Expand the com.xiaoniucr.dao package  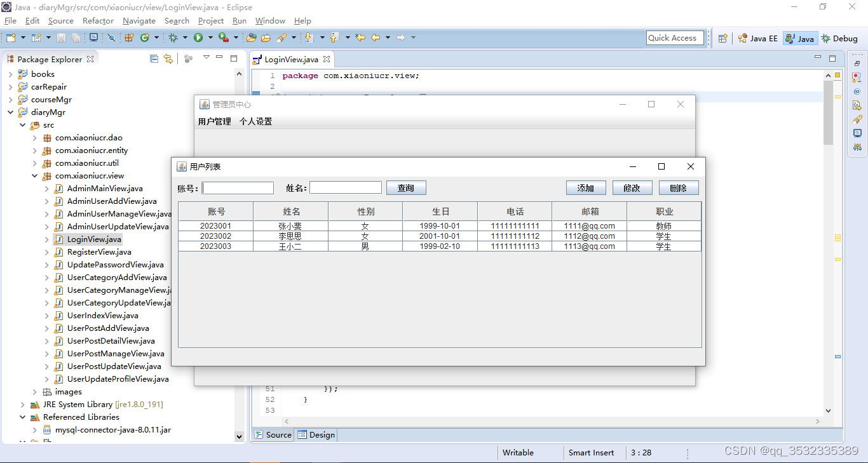[34, 138]
